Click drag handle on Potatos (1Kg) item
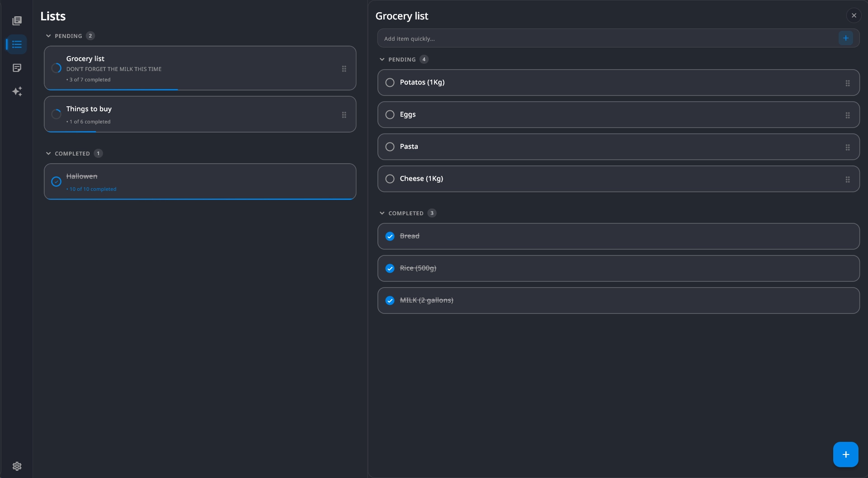The width and height of the screenshot is (868, 478). click(x=848, y=83)
